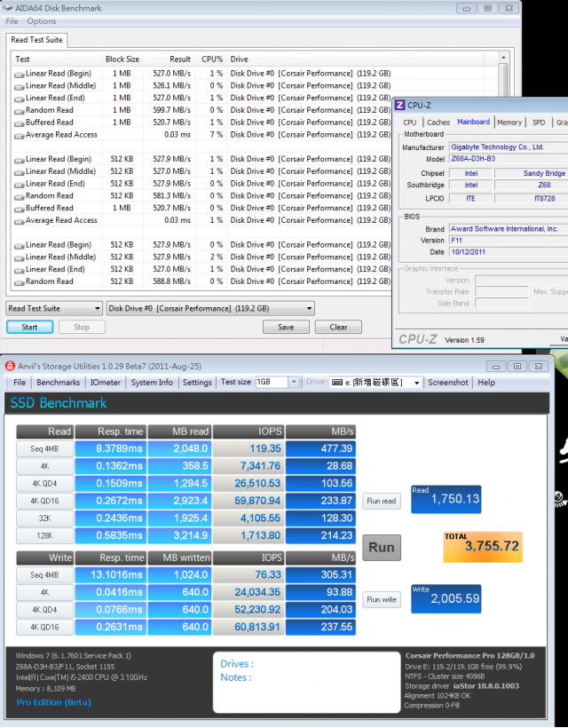The width and height of the screenshot is (568, 728).
Task: Click the Seq 4MB read 477.39 MB/s value
Action: [x=320, y=449]
